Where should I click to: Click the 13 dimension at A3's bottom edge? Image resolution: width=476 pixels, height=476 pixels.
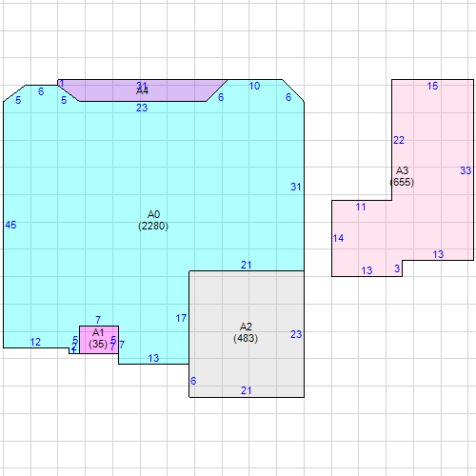tap(367, 270)
